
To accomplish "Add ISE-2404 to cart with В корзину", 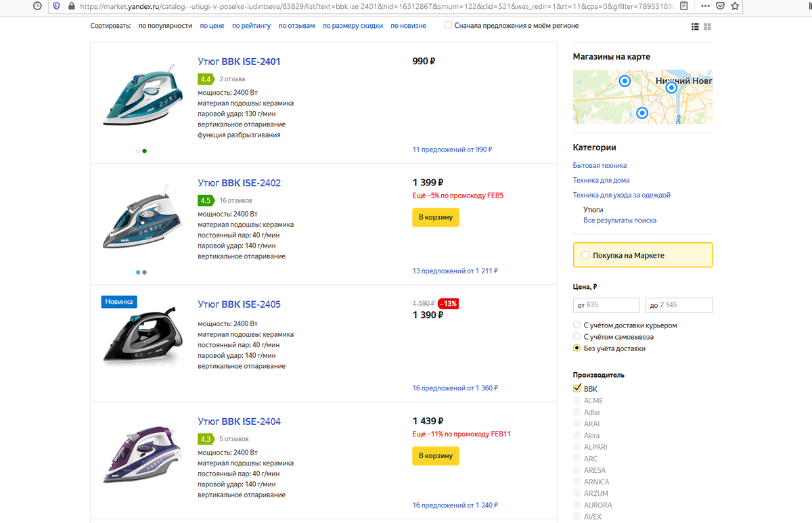I will click(x=436, y=456).
